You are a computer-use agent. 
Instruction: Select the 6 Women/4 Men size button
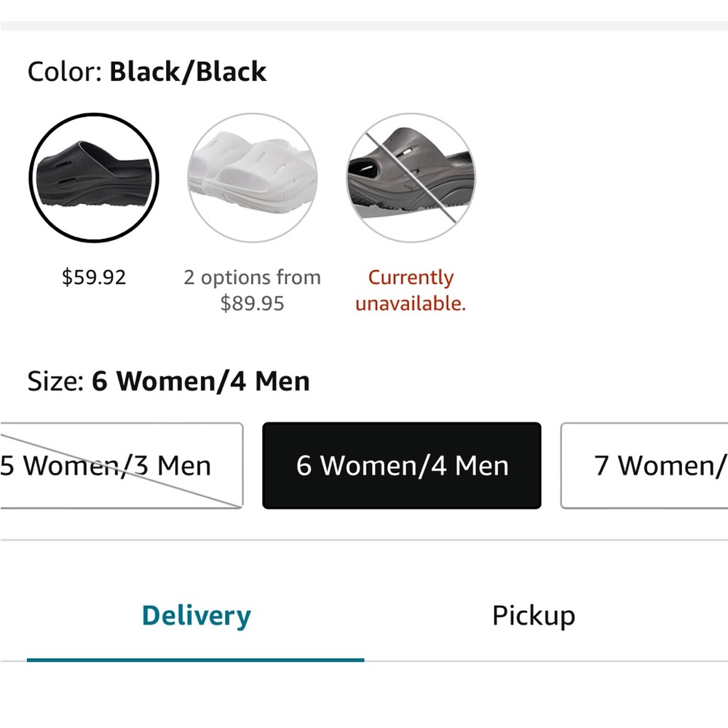[x=402, y=466]
